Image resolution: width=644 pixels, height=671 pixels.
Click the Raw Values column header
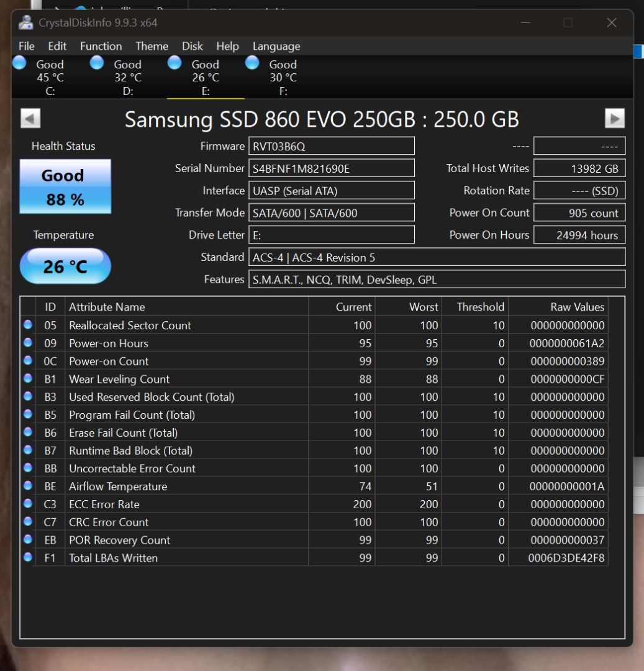(558, 307)
